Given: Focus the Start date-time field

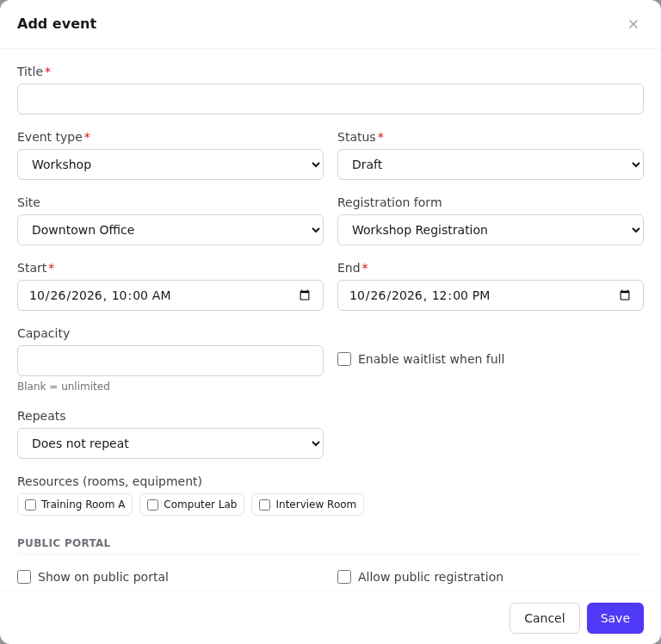Looking at the screenshot, I should click(x=170, y=295).
